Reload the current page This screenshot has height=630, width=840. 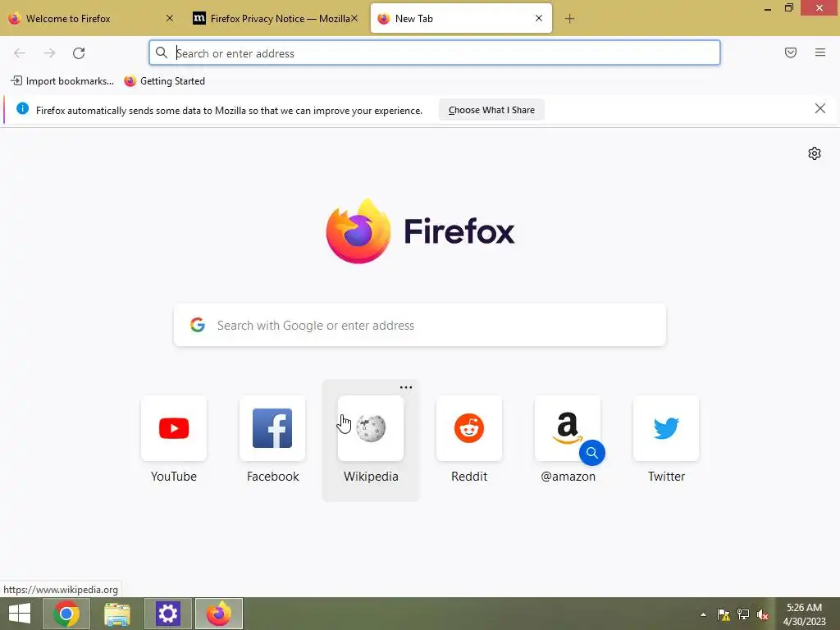tap(79, 53)
